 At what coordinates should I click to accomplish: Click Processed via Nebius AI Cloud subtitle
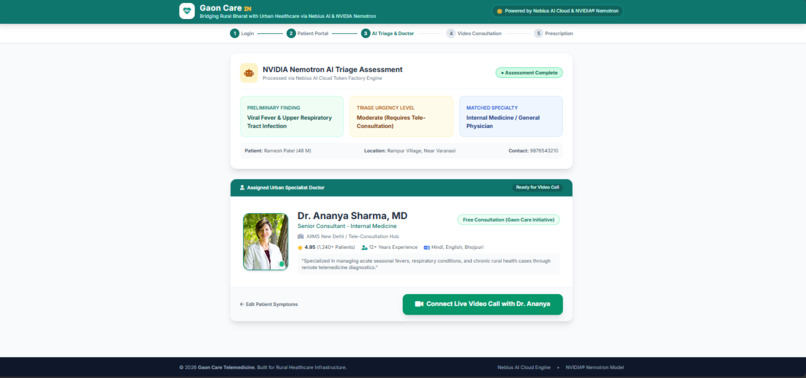[322, 78]
